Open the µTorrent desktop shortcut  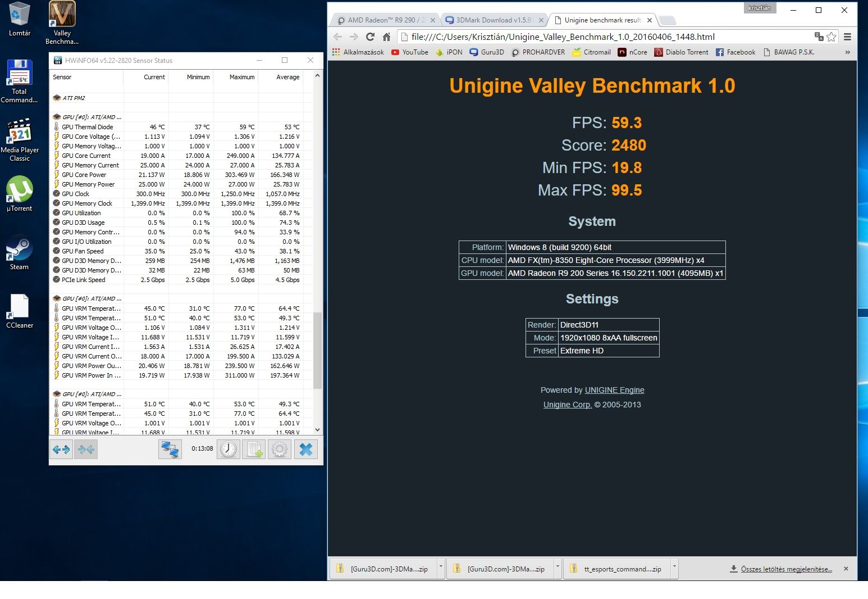click(x=20, y=194)
